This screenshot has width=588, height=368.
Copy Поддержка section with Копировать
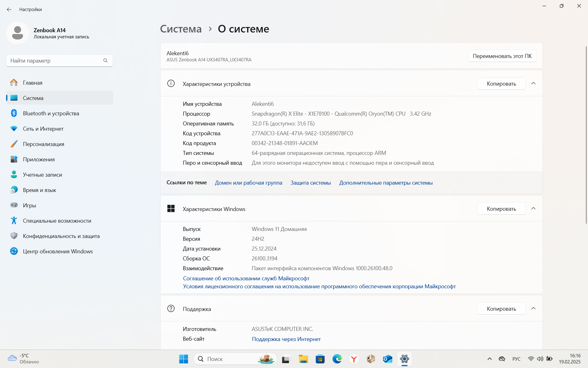[501, 309]
